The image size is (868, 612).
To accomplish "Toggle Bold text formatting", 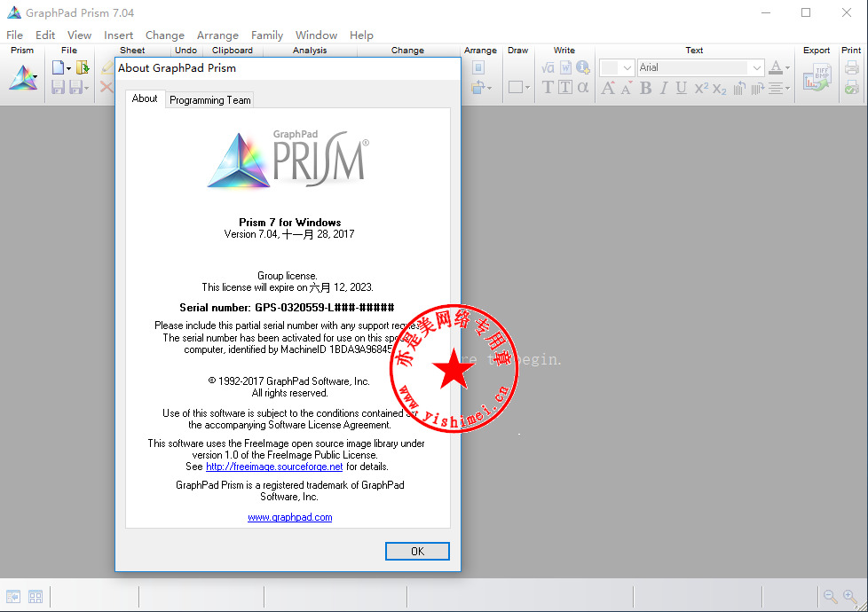I will pyautogui.click(x=645, y=88).
